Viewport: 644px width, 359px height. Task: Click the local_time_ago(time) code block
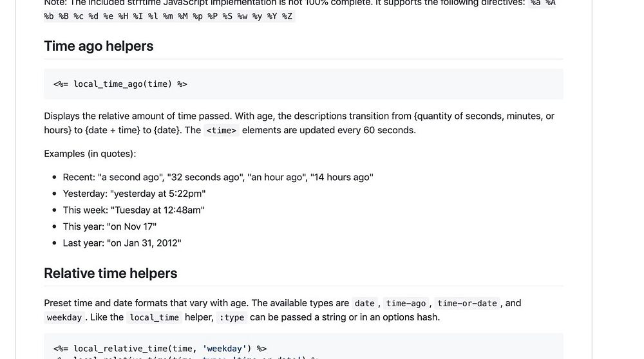click(x=303, y=84)
